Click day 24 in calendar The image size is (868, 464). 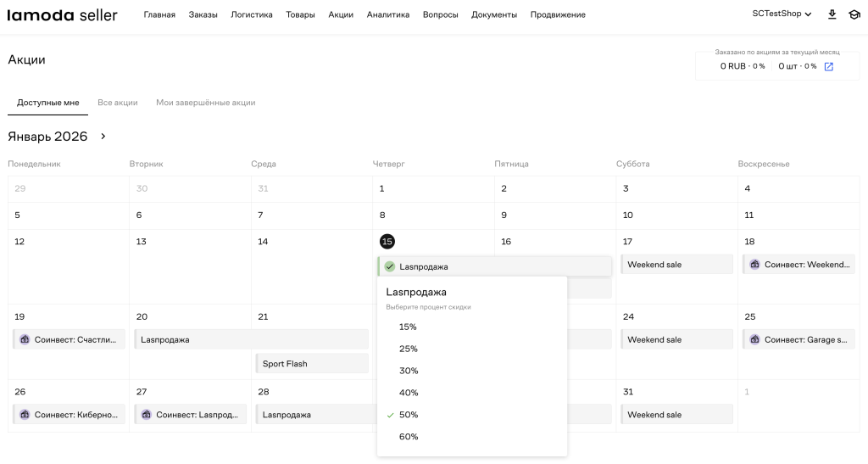(629, 316)
